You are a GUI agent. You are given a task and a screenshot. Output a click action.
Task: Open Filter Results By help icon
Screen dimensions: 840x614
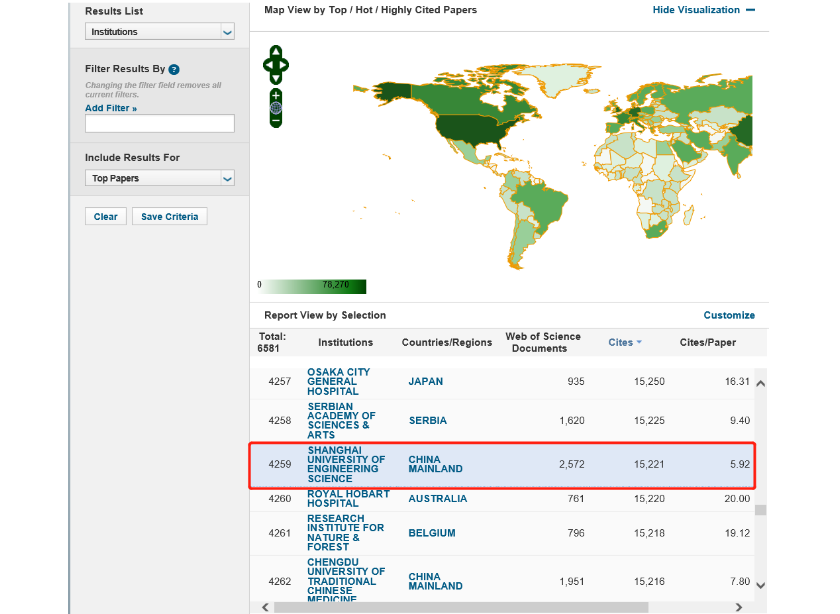174,70
